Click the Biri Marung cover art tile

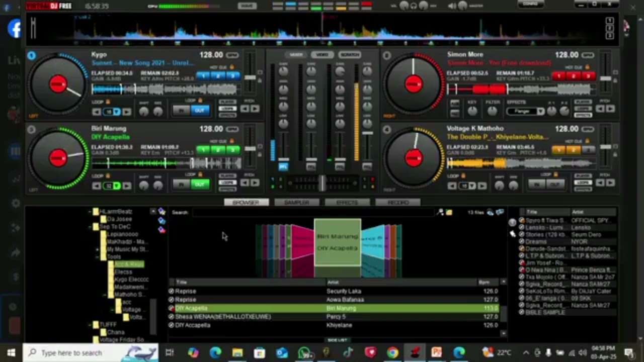click(x=338, y=242)
